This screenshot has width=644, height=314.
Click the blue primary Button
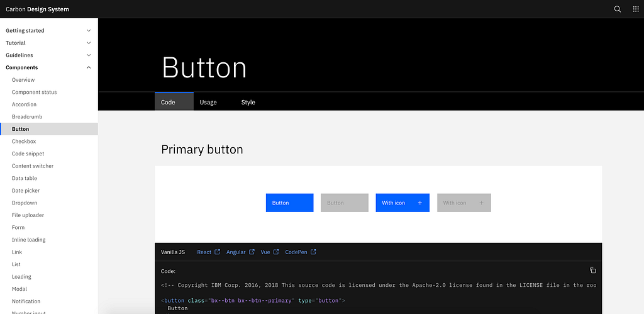point(289,203)
